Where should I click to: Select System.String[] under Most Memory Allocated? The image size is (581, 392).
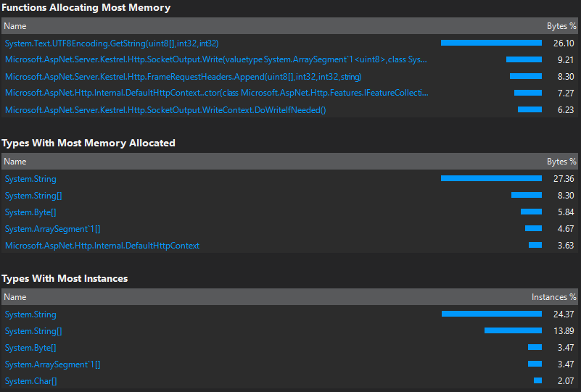point(33,196)
